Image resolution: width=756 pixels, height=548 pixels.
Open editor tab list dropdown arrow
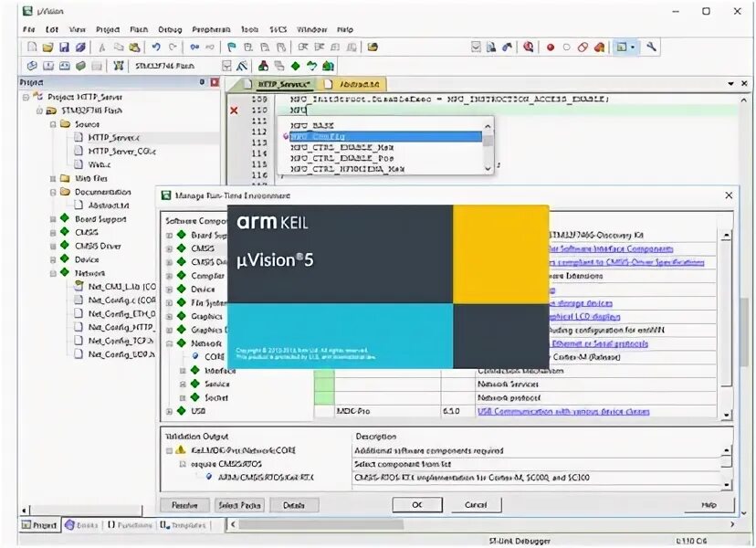[x=730, y=83]
